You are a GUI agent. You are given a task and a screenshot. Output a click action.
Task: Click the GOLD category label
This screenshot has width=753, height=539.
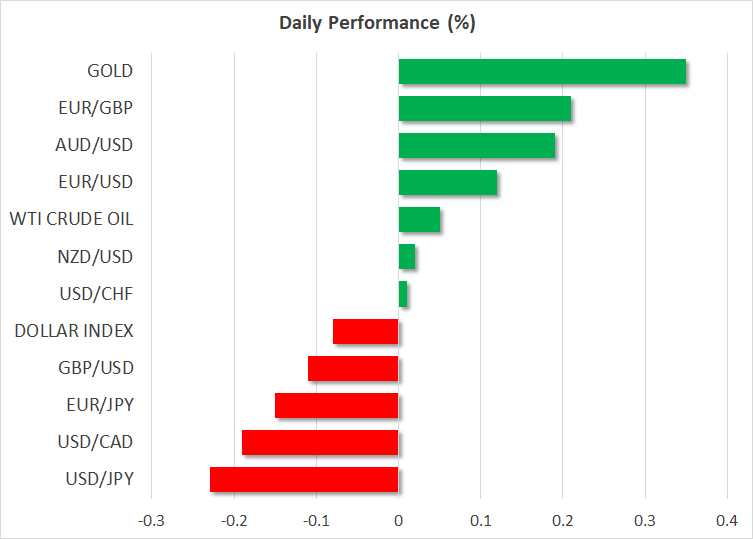tap(110, 71)
